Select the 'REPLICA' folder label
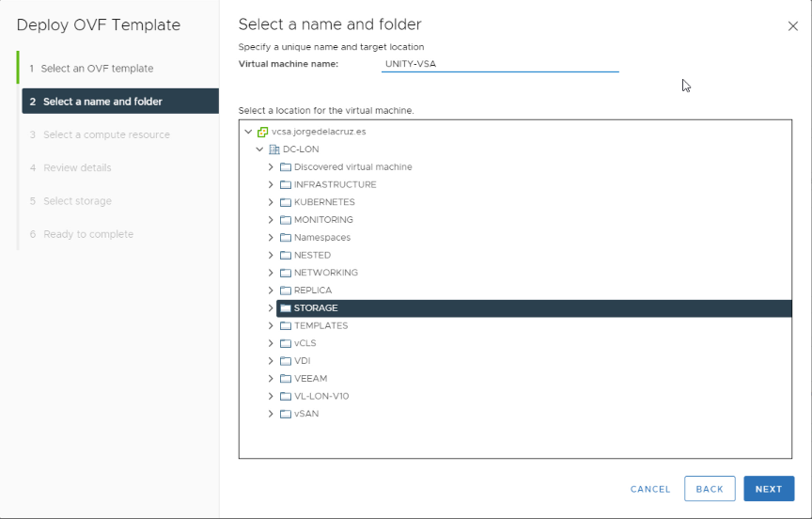The width and height of the screenshot is (812, 519). click(x=313, y=291)
